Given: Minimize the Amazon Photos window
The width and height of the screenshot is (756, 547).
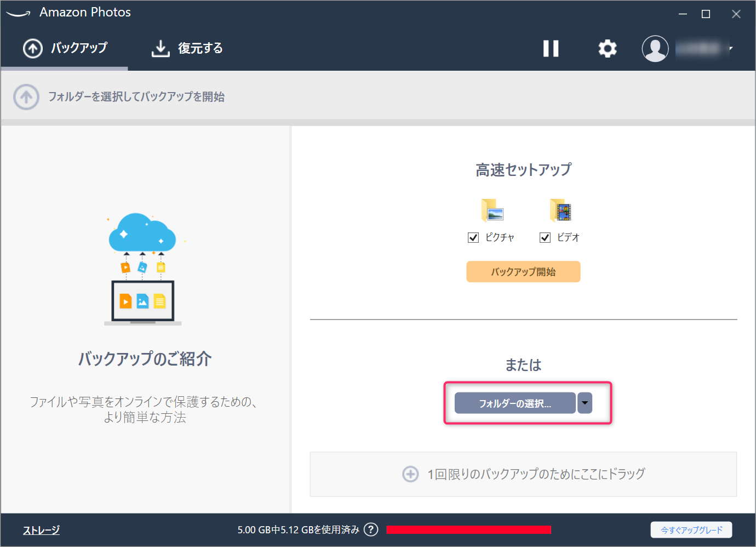Looking at the screenshot, I should [683, 14].
